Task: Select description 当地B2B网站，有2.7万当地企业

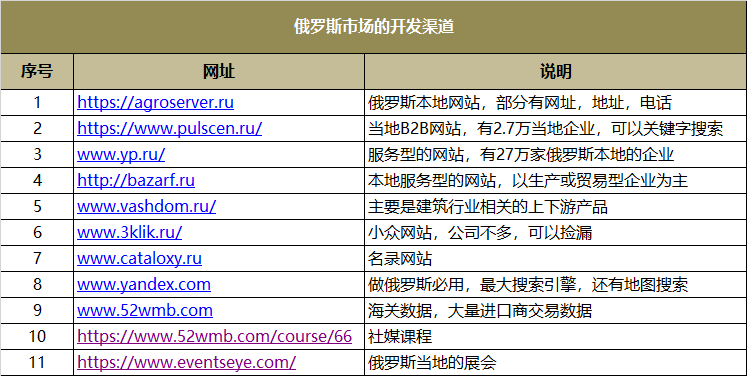Action: (x=555, y=129)
